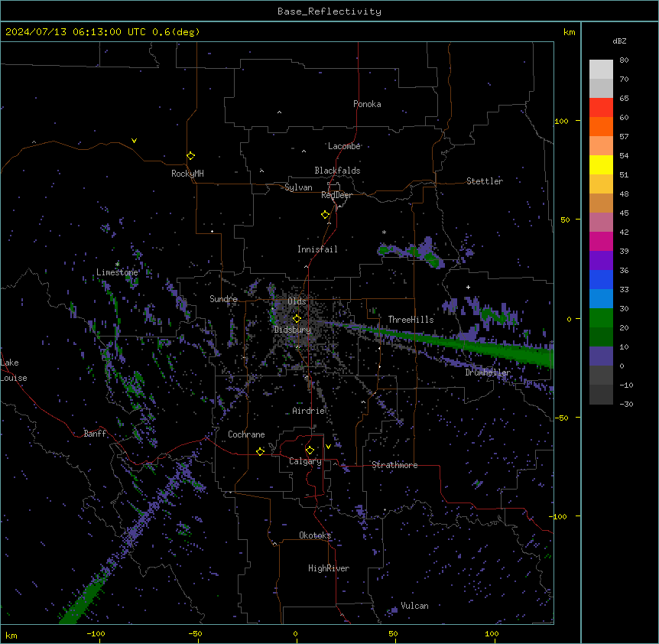The image size is (659, 644).
Task: Click the yellow V marker northwest of RockyMH
Action: click(134, 141)
